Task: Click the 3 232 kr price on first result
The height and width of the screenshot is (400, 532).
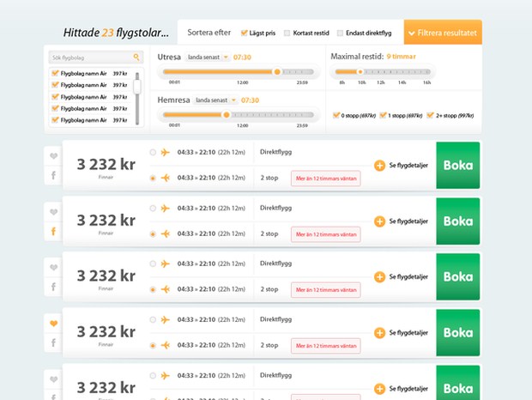Action: tap(106, 164)
